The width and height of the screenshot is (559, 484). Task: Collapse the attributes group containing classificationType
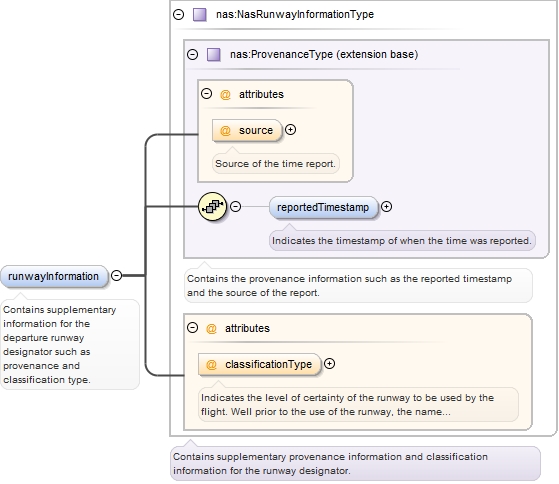pyautogui.click(x=193, y=328)
